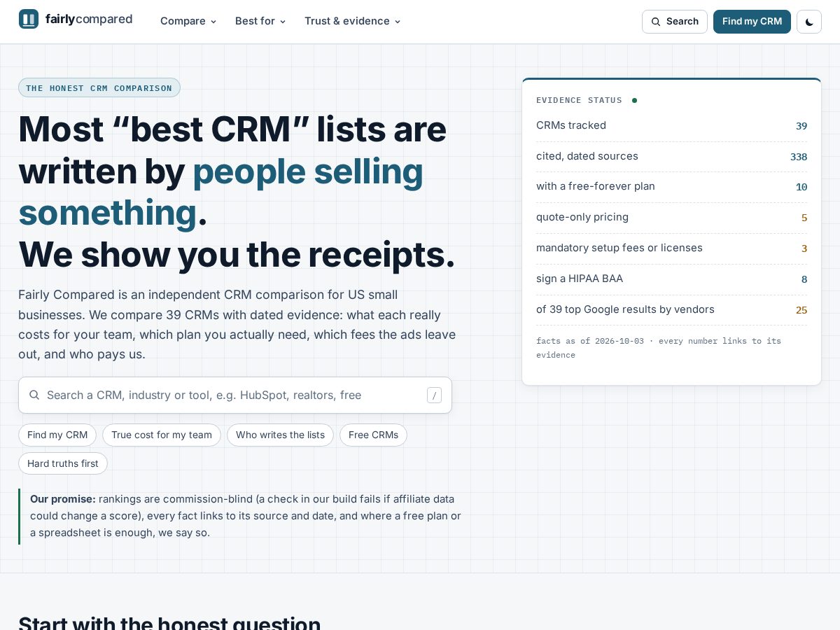The width and height of the screenshot is (840, 630).
Task: Open the quote-only pricing count 5
Action: pyautogui.click(x=804, y=218)
